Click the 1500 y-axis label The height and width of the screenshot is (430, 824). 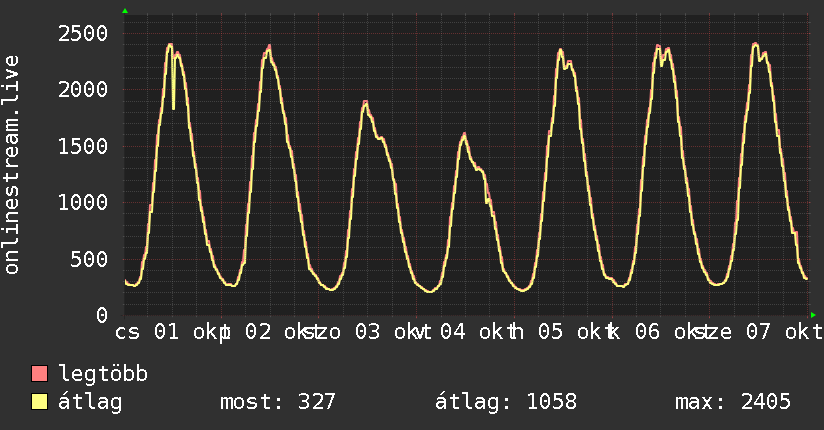tap(83, 146)
